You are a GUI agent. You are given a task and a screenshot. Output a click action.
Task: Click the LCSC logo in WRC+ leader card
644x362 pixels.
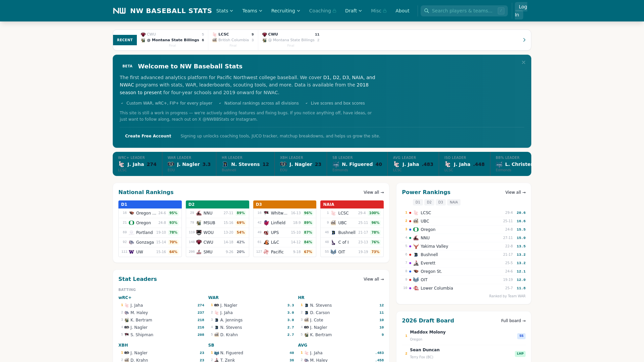(x=121, y=164)
